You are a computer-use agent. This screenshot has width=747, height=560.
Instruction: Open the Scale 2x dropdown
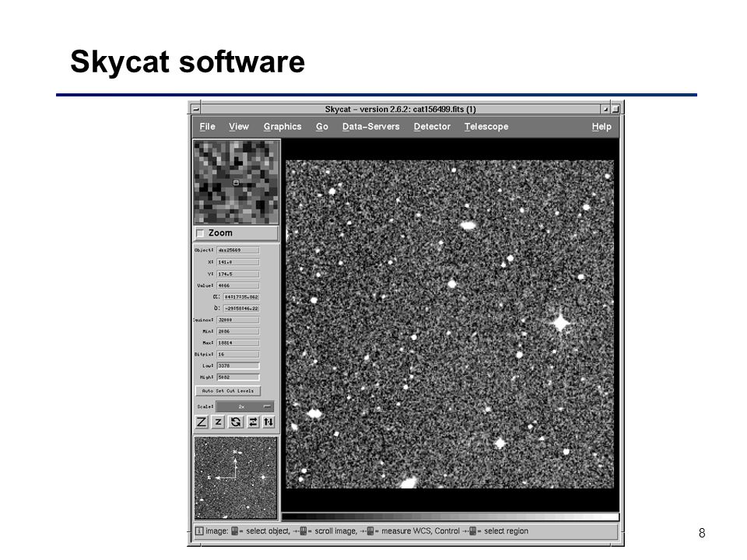(x=245, y=407)
